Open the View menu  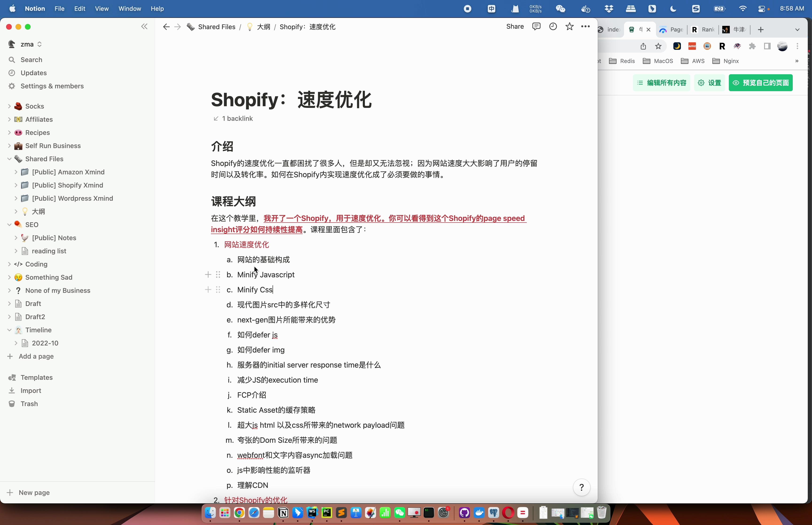tap(101, 8)
